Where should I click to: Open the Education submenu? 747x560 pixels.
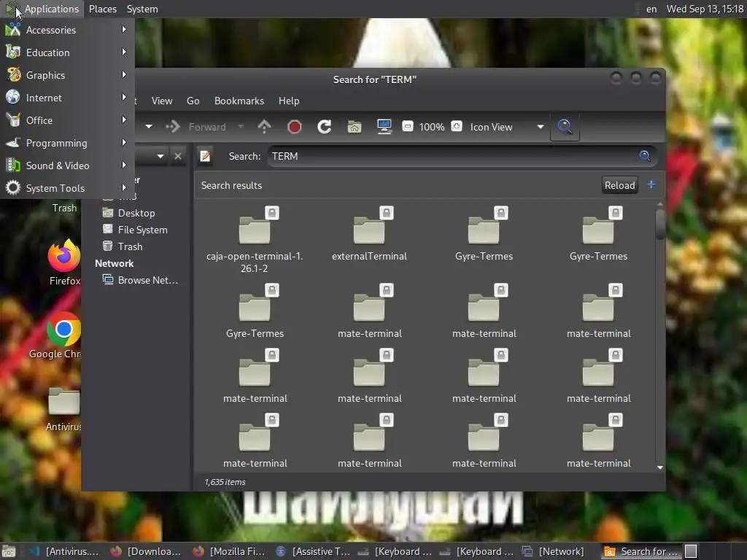tap(66, 52)
